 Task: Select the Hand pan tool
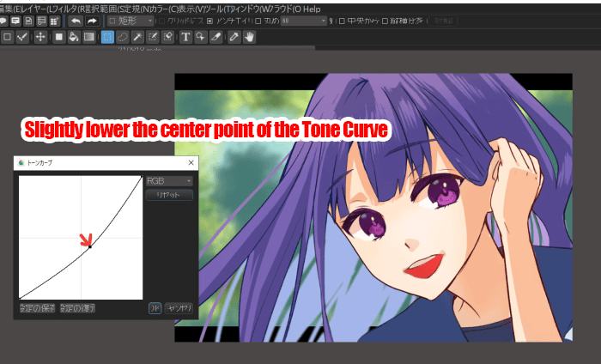point(250,37)
